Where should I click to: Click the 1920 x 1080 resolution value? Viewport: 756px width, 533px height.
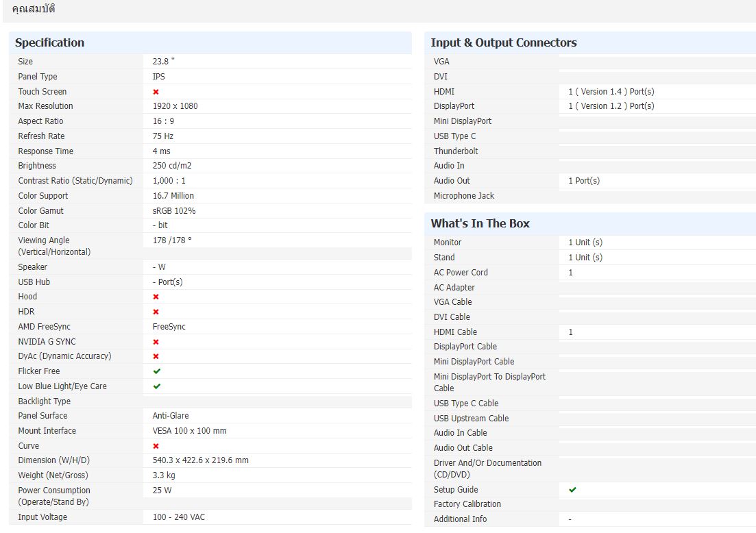point(175,106)
